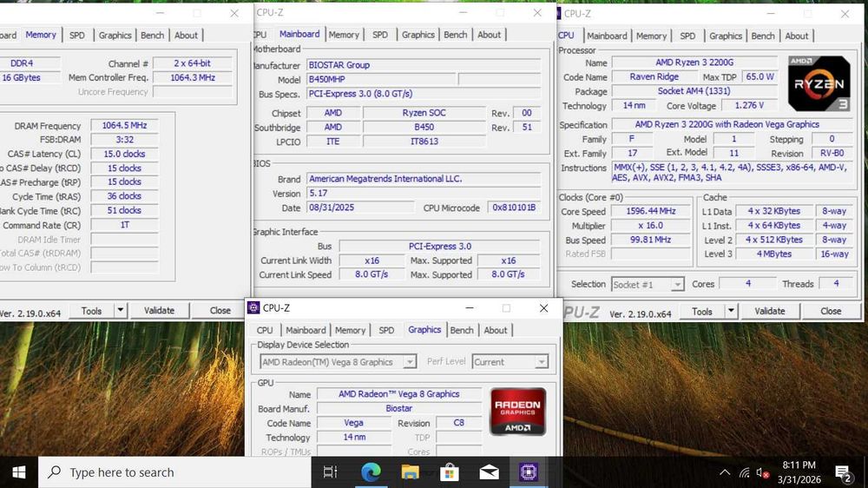Viewport: 868px width, 488px height.
Task: Open Socket #1 selection dropdown
Action: (x=648, y=285)
